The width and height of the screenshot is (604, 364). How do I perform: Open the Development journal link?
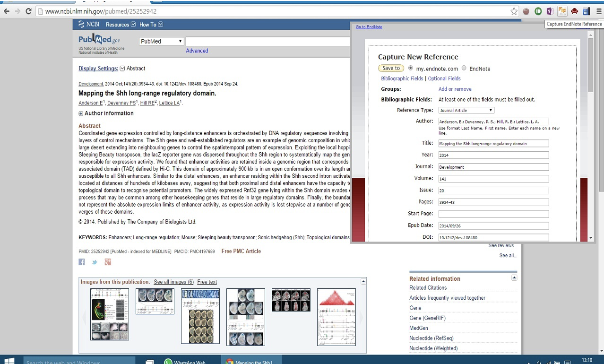(91, 84)
